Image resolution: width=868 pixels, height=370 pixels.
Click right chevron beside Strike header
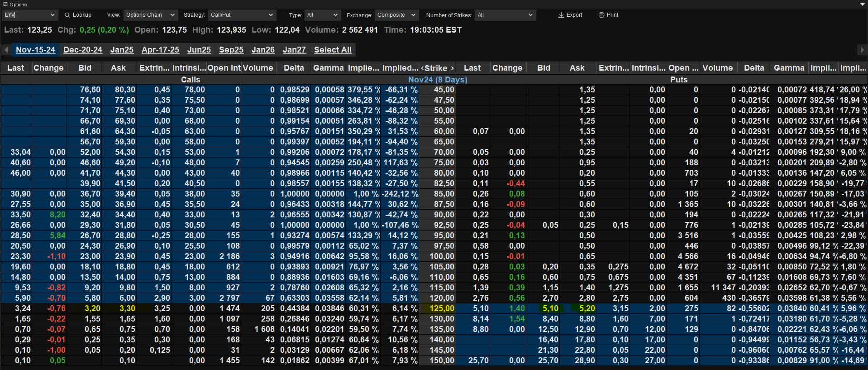pos(452,68)
